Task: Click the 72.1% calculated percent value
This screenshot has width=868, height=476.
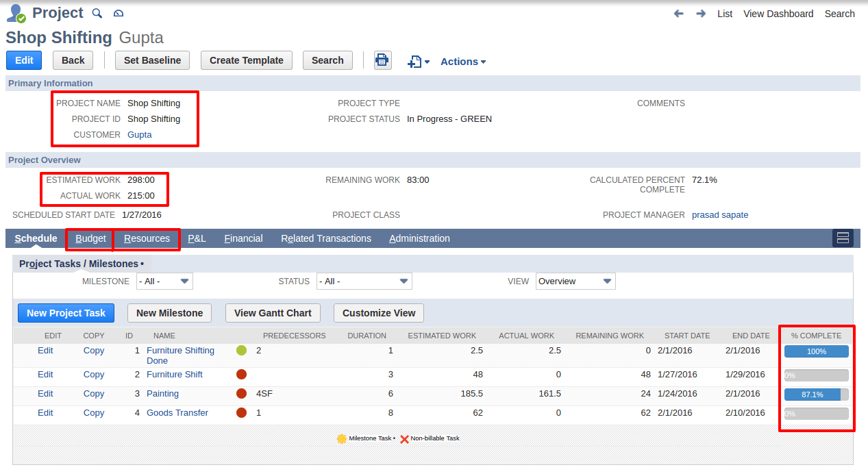Action: click(704, 180)
